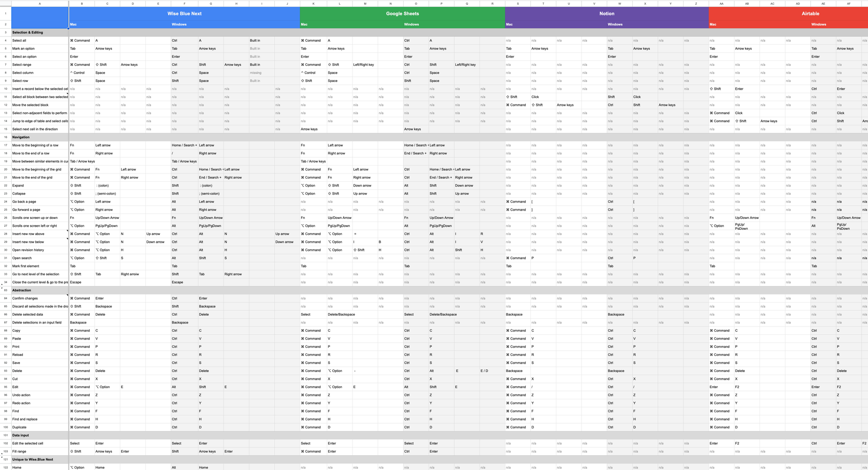Select the Abstraction section title cell
This screenshot has height=470, width=868.
(22, 290)
